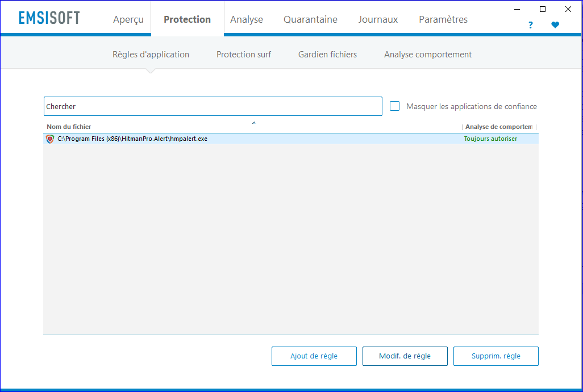Viewport: 583px width, 392px height.
Task: Open the Quarantaine tab
Action: pos(310,19)
